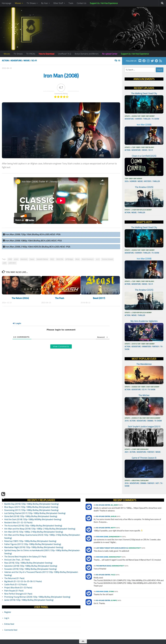Image resolution: width=166 pixels, height=644 pixels.
Task: Open The Return (2024) related thumbnail
Action: (x=21, y=285)
